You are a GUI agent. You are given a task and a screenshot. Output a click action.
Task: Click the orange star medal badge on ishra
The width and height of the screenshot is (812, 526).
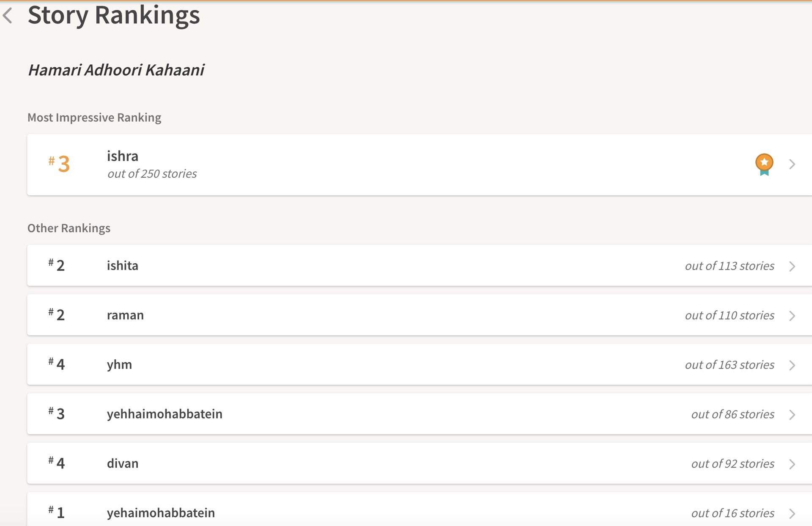764,164
